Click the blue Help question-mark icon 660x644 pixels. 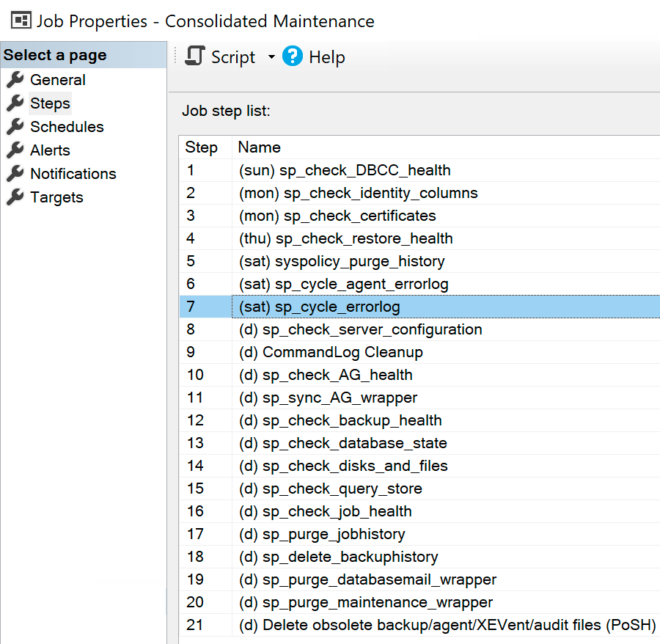point(293,56)
